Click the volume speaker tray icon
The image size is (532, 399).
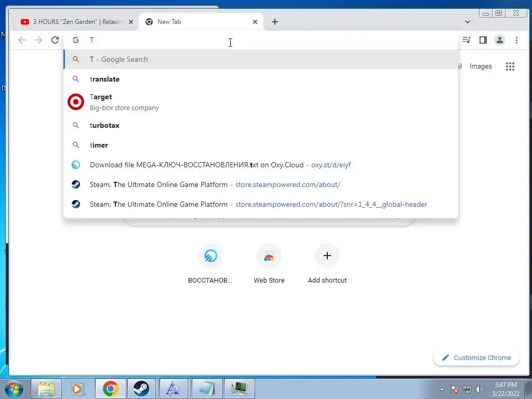click(x=480, y=389)
